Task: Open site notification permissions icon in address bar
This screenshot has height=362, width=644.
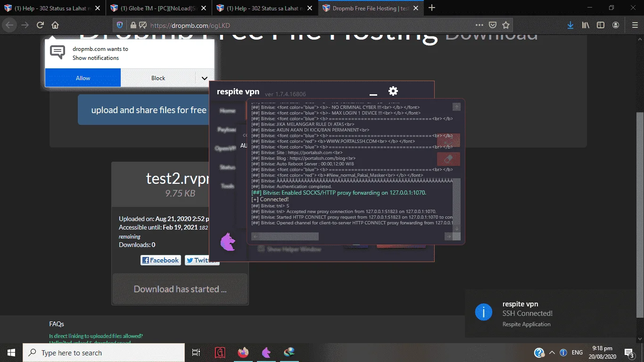Action: pyautogui.click(x=142, y=25)
